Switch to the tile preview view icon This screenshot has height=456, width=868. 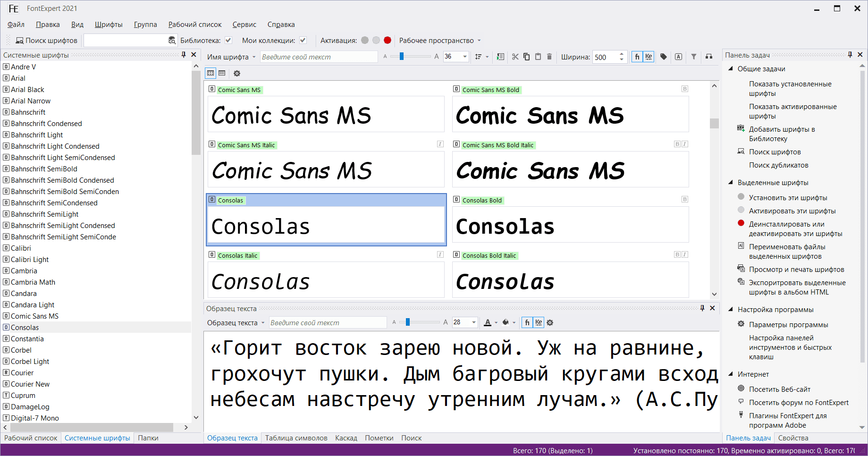click(x=211, y=73)
